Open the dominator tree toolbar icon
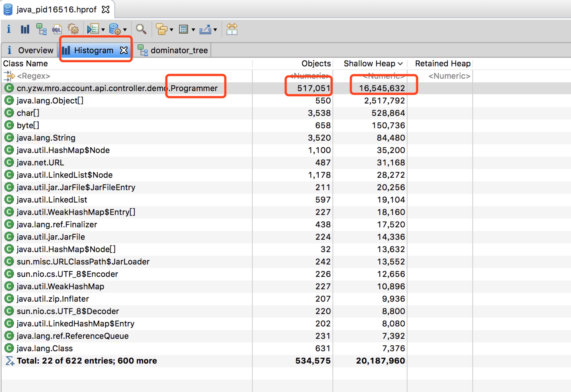 [41, 29]
